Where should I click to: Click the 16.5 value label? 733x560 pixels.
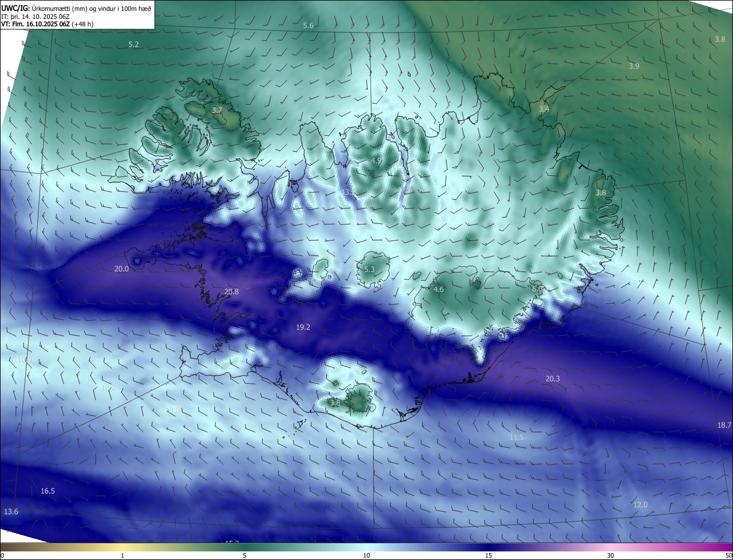pos(48,491)
